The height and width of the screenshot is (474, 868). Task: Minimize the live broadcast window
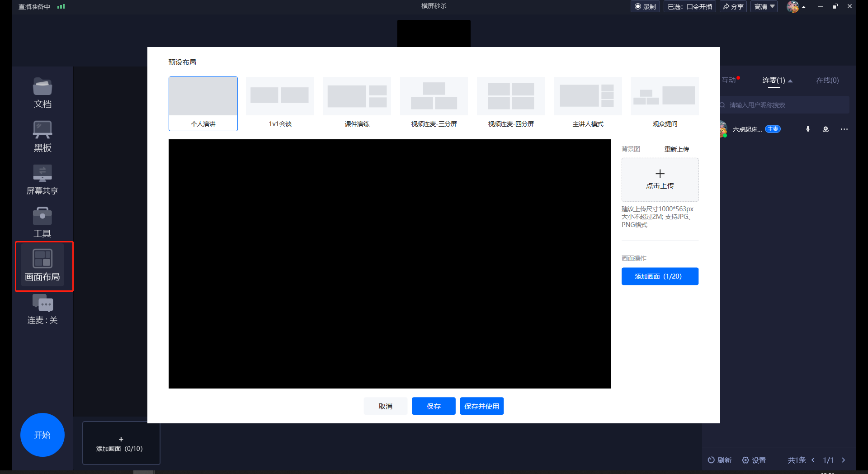point(821,6)
